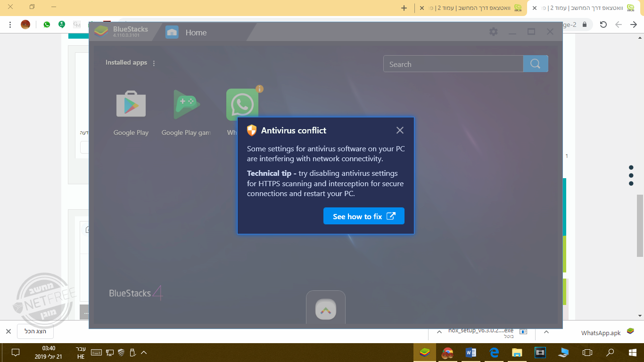
Task: Close the inactive left Chrome tab
Action: (423, 8)
